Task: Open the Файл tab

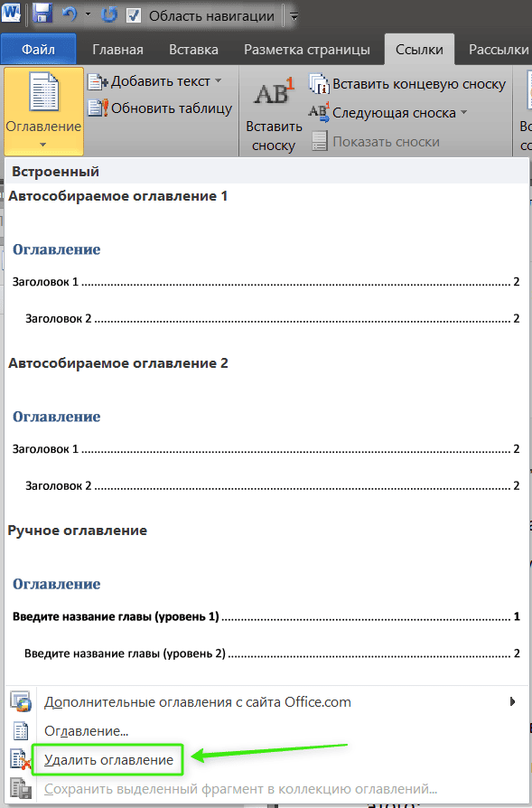Action: pos(39,50)
